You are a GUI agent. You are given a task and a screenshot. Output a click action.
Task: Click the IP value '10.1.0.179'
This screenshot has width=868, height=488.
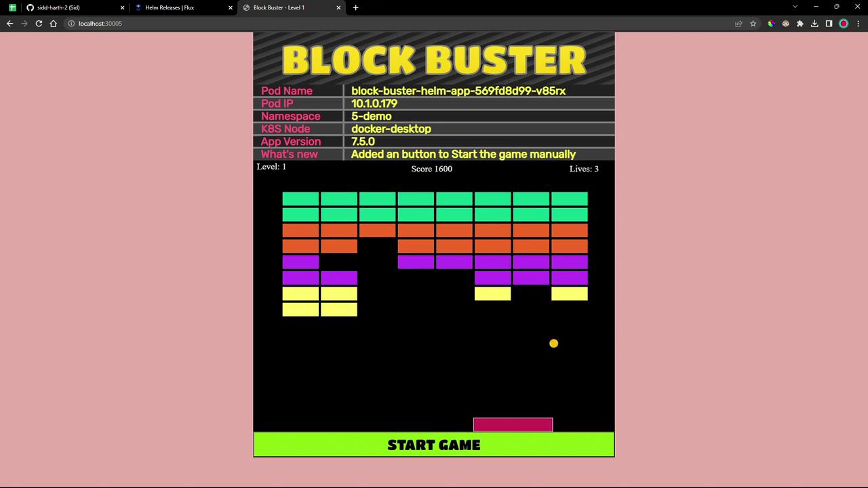pos(374,104)
